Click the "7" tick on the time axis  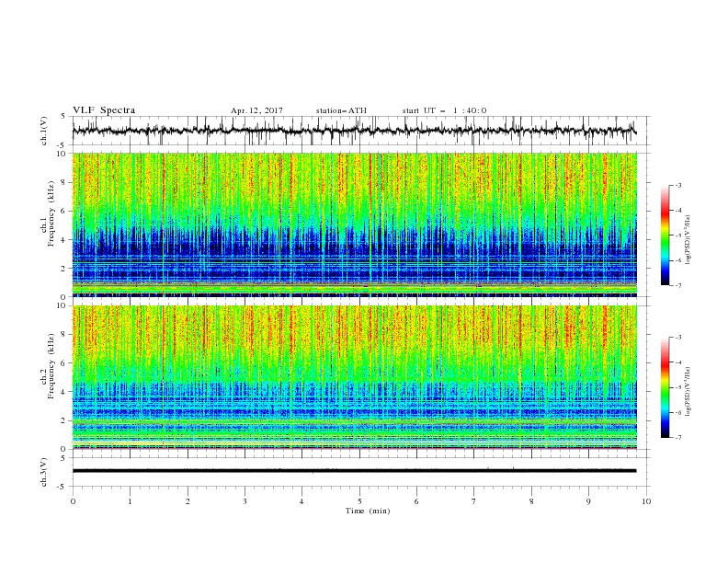[x=474, y=501]
